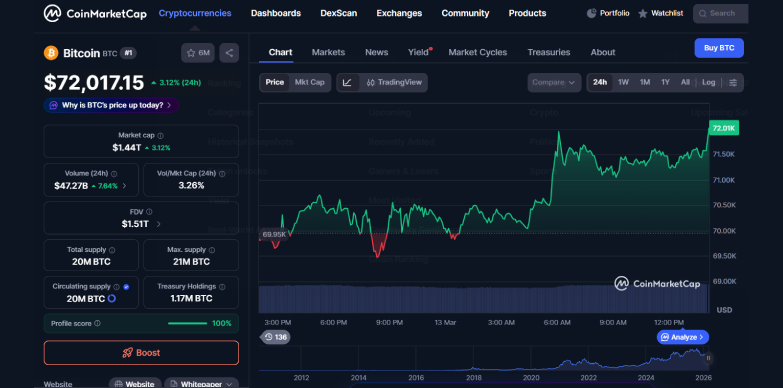The height and width of the screenshot is (388, 783).
Task: Click the circulating supply ring indicator
Action: (112, 299)
